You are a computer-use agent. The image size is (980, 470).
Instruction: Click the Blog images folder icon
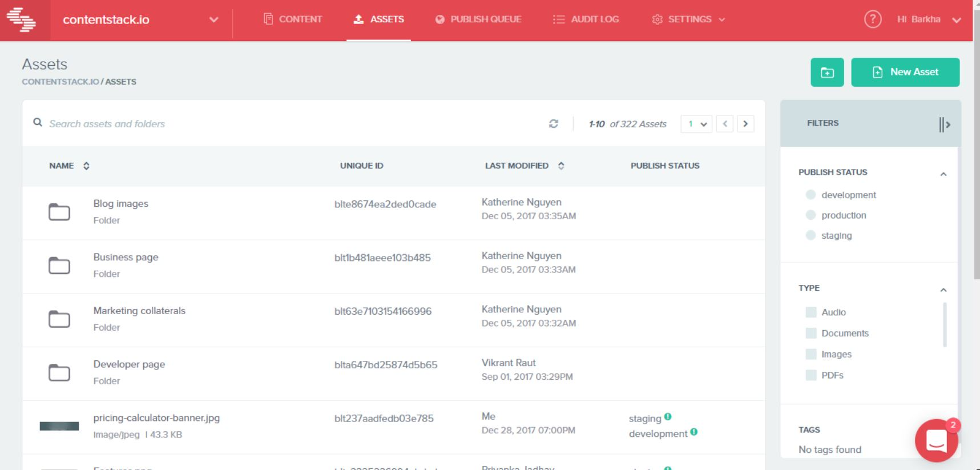59,212
